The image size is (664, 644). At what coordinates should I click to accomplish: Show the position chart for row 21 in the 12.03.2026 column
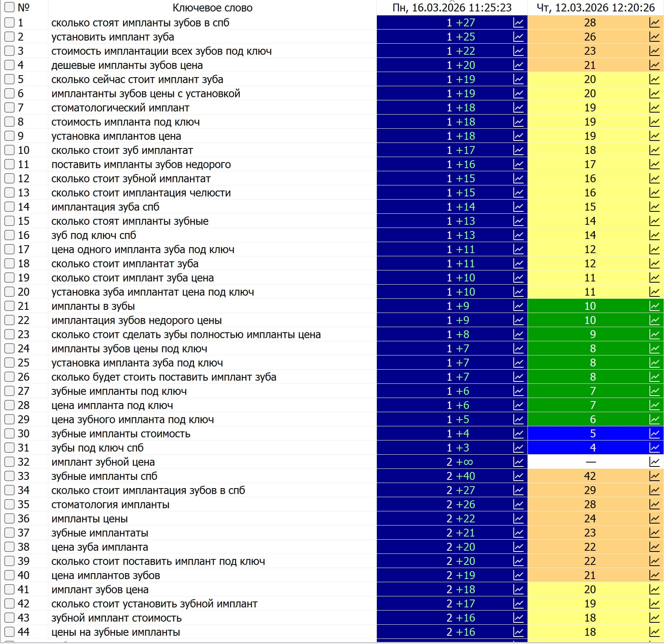point(654,306)
